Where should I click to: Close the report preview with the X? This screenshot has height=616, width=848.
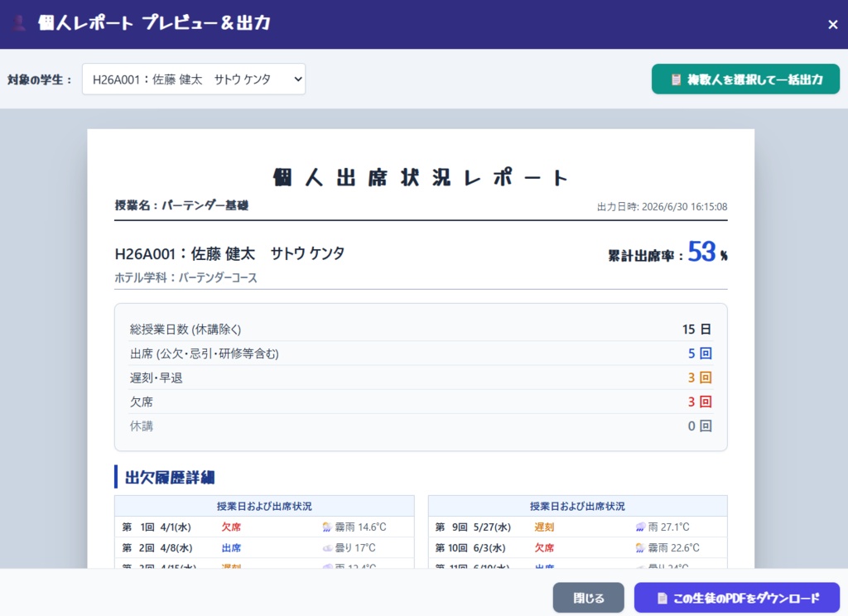click(x=832, y=24)
